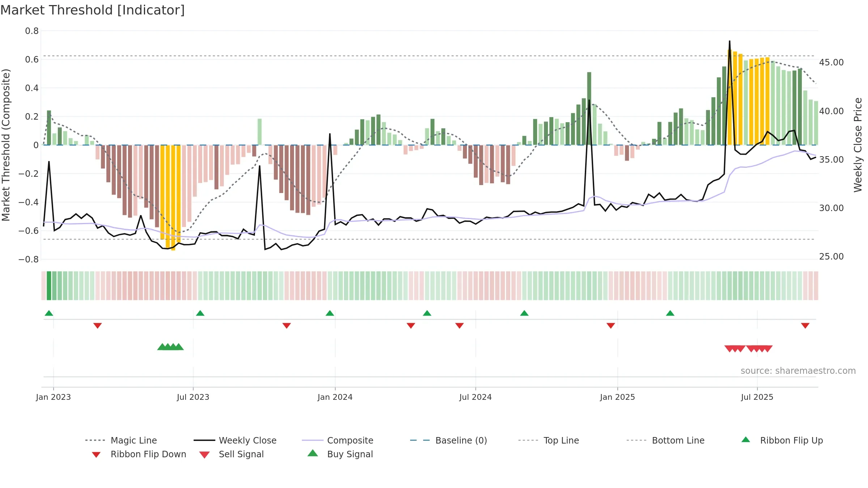Image resolution: width=868 pixels, height=488 pixels.
Task: Click the Jul 2025 x-axis label
Action: [757, 397]
